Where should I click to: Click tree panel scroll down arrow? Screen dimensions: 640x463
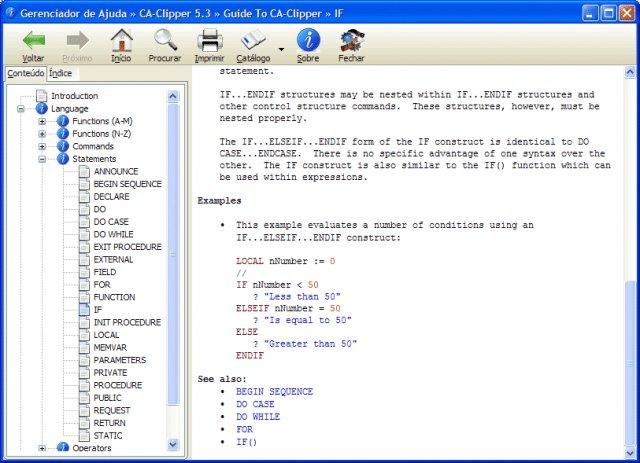[173, 445]
